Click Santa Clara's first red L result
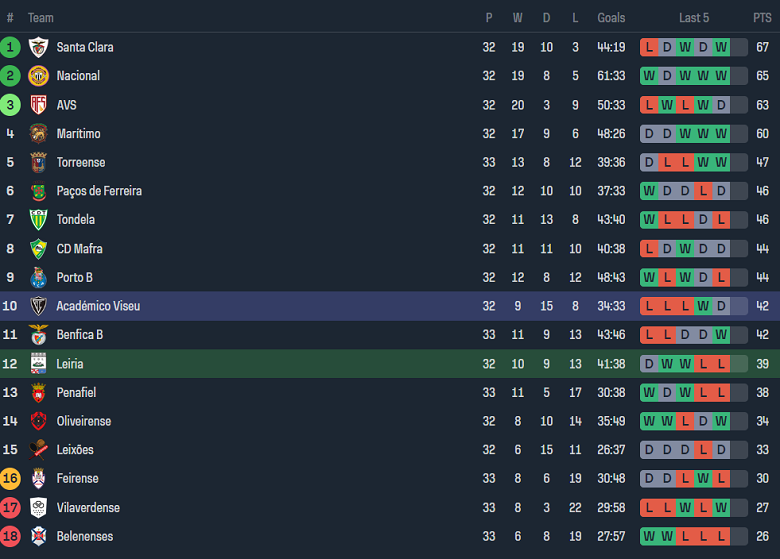The image size is (780, 559). click(650, 47)
